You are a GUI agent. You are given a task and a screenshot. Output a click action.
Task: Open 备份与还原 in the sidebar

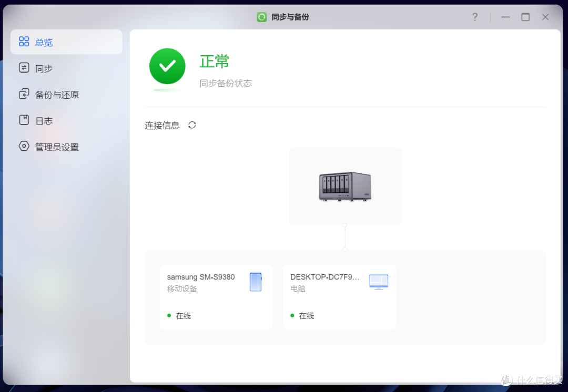[x=66, y=95]
